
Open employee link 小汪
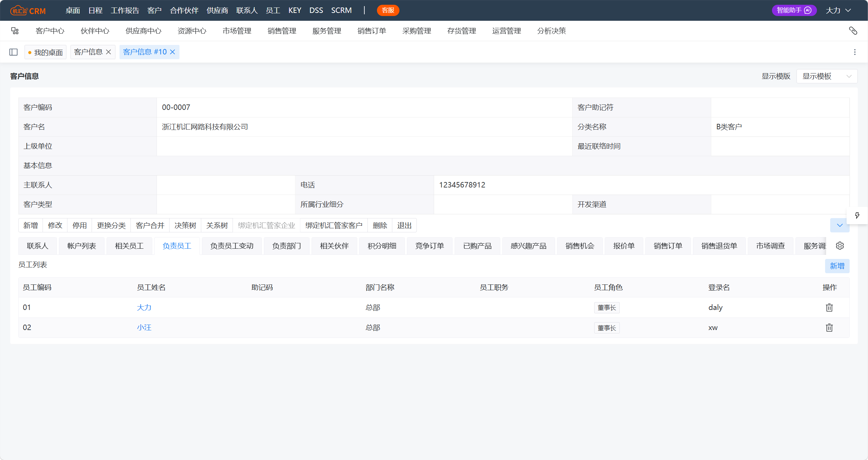[x=144, y=328]
